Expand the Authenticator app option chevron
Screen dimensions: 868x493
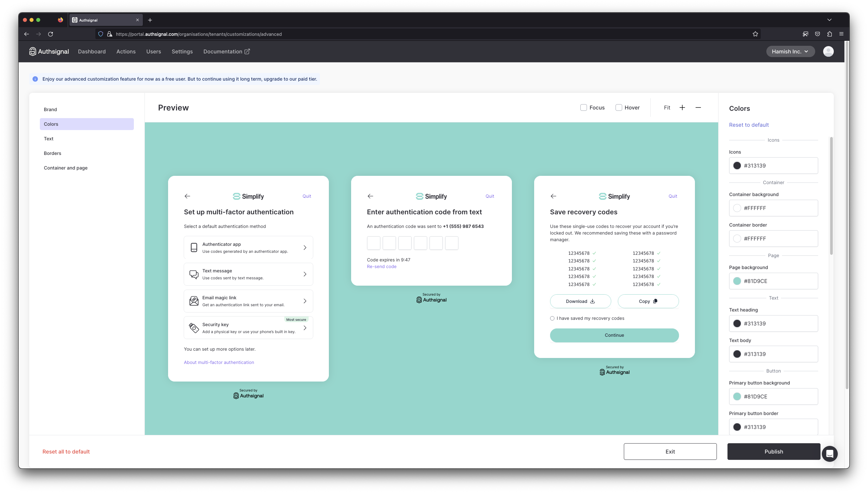pyautogui.click(x=305, y=247)
